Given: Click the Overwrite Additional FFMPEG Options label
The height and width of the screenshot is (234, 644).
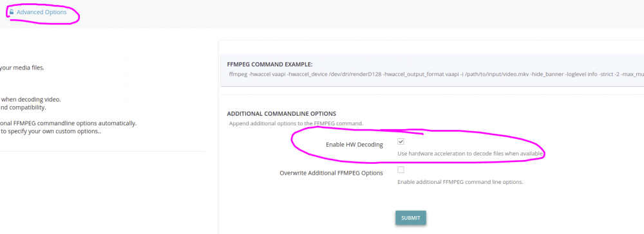Looking at the screenshot, I should 332,173.
